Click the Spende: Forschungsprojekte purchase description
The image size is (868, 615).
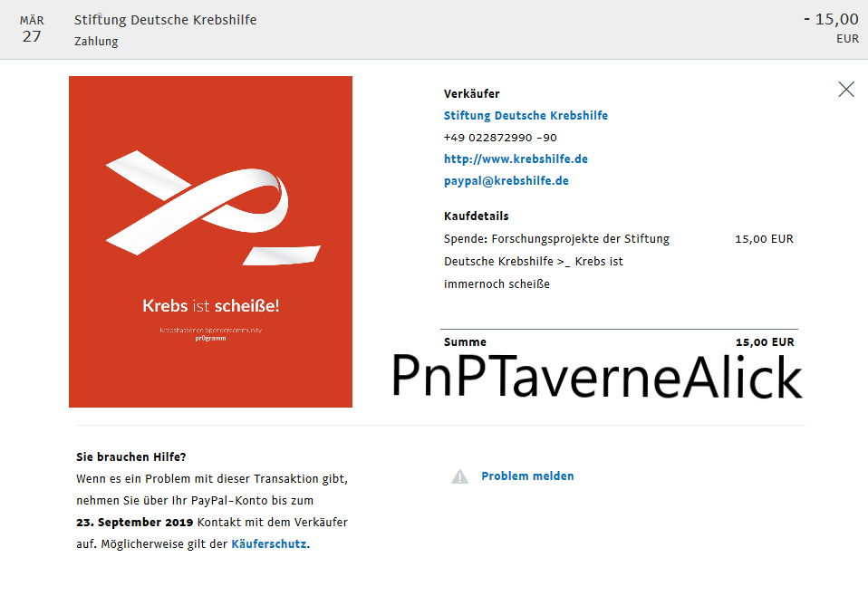[x=556, y=261]
